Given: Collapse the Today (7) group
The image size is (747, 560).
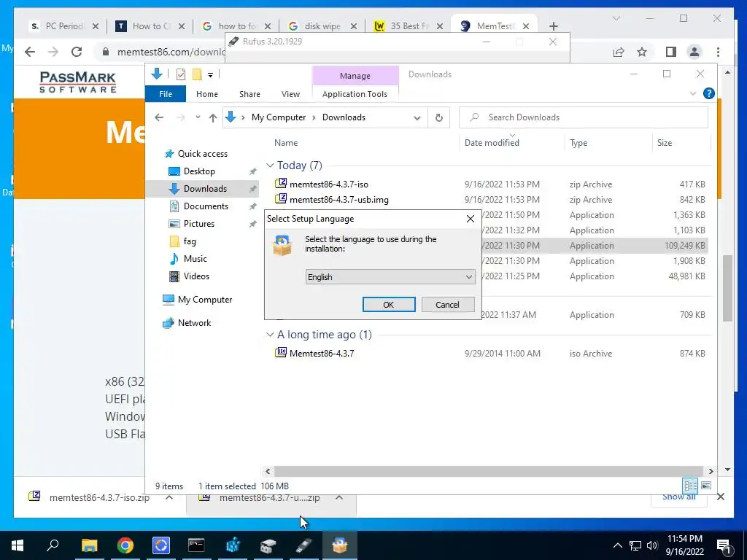Looking at the screenshot, I should pyautogui.click(x=270, y=166).
